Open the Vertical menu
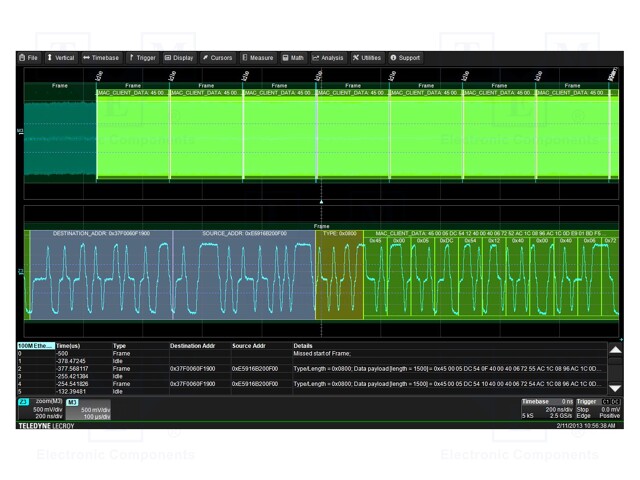Screen dimensions: 640x480 pos(61,58)
